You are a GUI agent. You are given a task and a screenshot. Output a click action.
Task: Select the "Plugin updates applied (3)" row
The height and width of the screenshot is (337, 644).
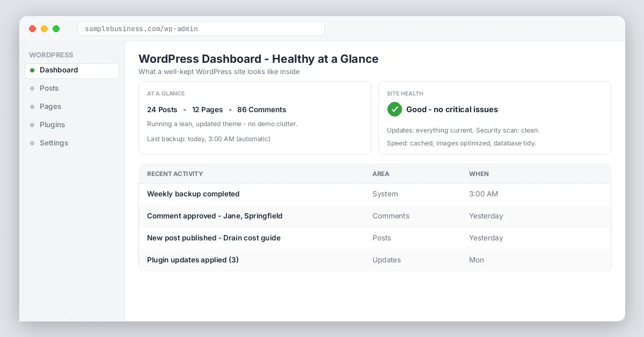point(375,260)
